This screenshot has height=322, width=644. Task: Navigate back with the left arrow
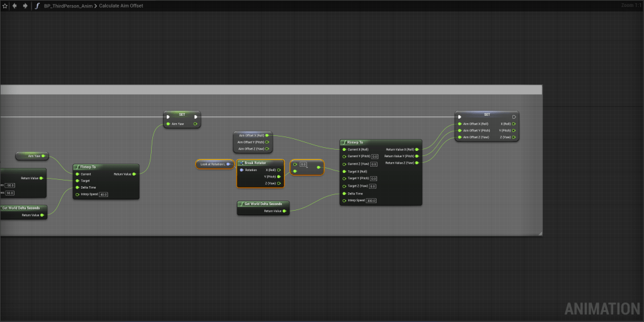pos(14,6)
